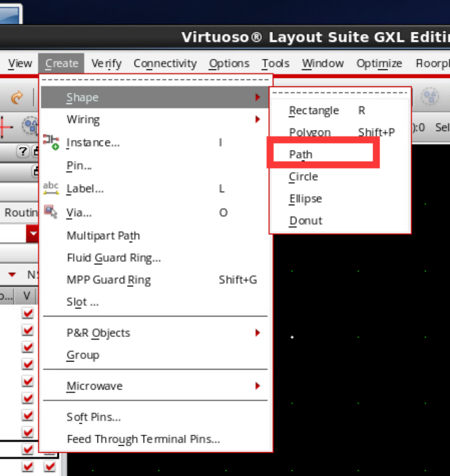Select MPP Guard Ring entry
Image resolution: width=450 pixels, height=476 pixels.
click(155, 279)
